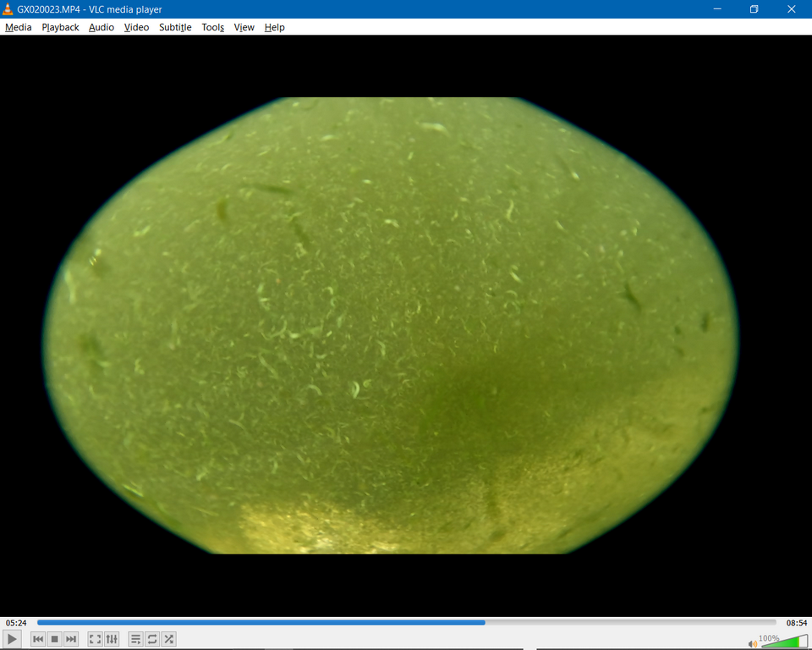Image resolution: width=812 pixels, height=650 pixels.
Task: Open the Playback menu
Action: point(60,27)
